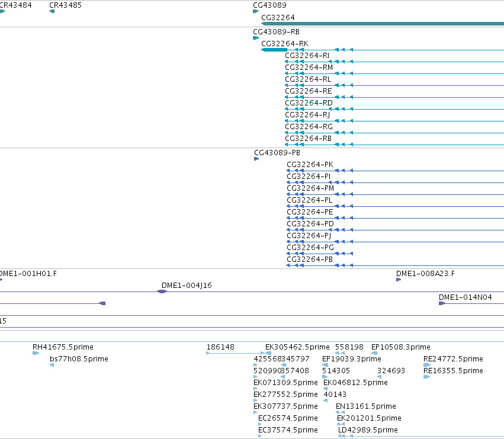
Task: Click protein CG32264-PJ label
Action: [309, 236]
